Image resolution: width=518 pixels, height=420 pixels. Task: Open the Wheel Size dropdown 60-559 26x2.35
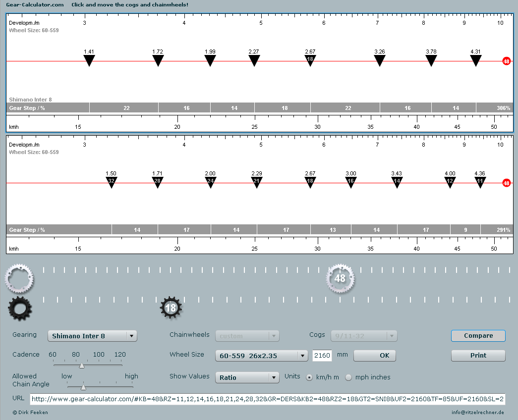coord(262,356)
